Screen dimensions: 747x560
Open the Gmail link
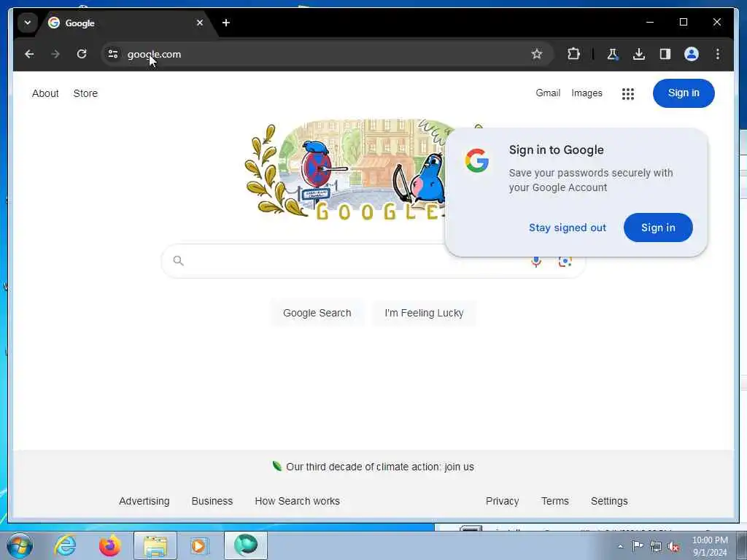click(x=548, y=93)
